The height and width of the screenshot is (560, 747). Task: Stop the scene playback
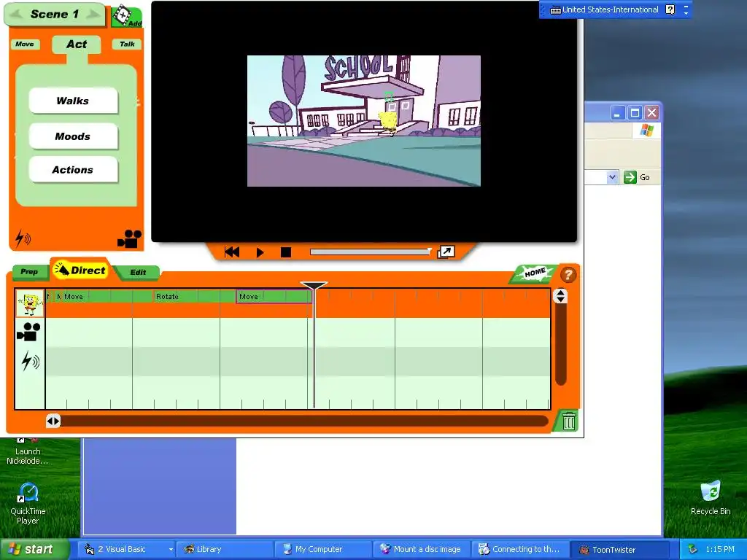(286, 252)
